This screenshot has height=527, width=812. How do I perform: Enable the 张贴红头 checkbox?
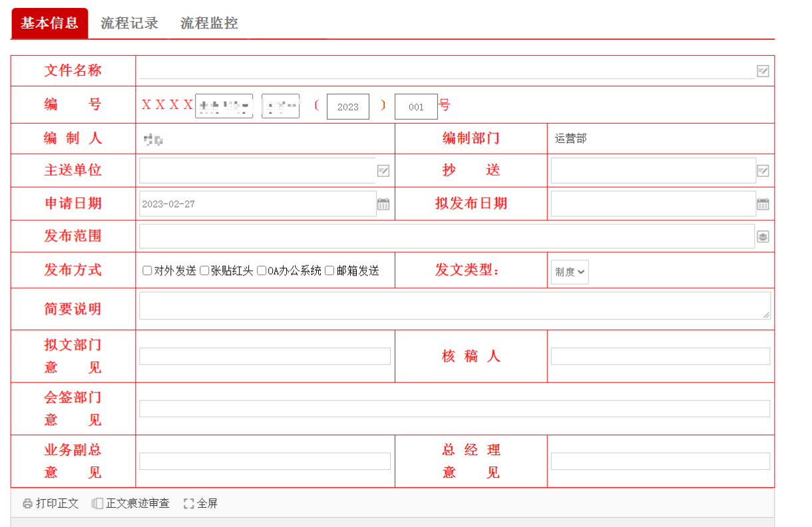tap(204, 271)
